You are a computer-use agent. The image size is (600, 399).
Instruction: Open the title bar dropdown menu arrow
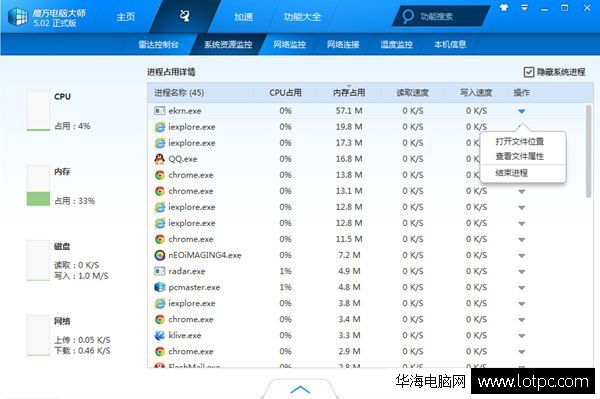525,8
